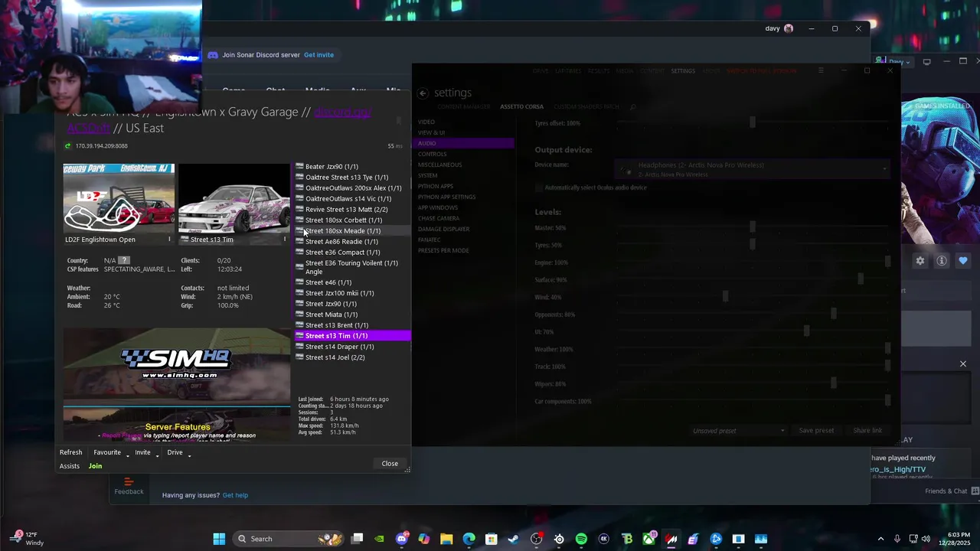Image resolution: width=980 pixels, height=551 pixels.
Task: Join the server with the Join button
Action: (x=95, y=466)
